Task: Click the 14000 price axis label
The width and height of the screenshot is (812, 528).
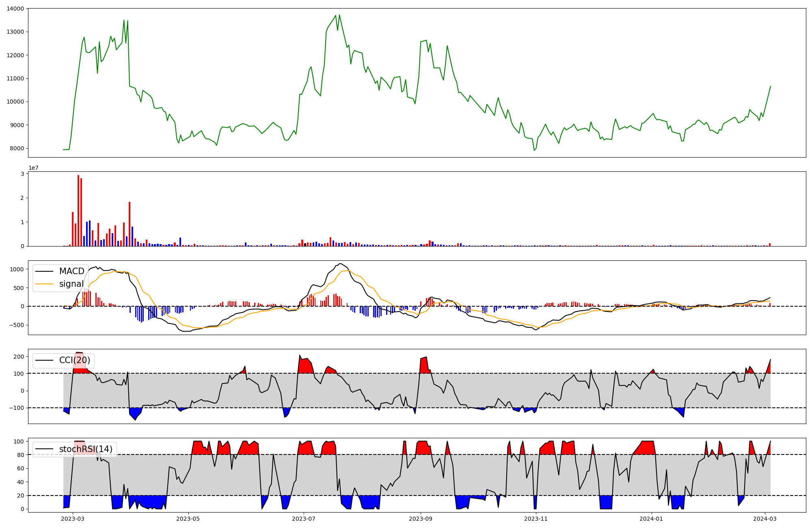Action: point(15,9)
